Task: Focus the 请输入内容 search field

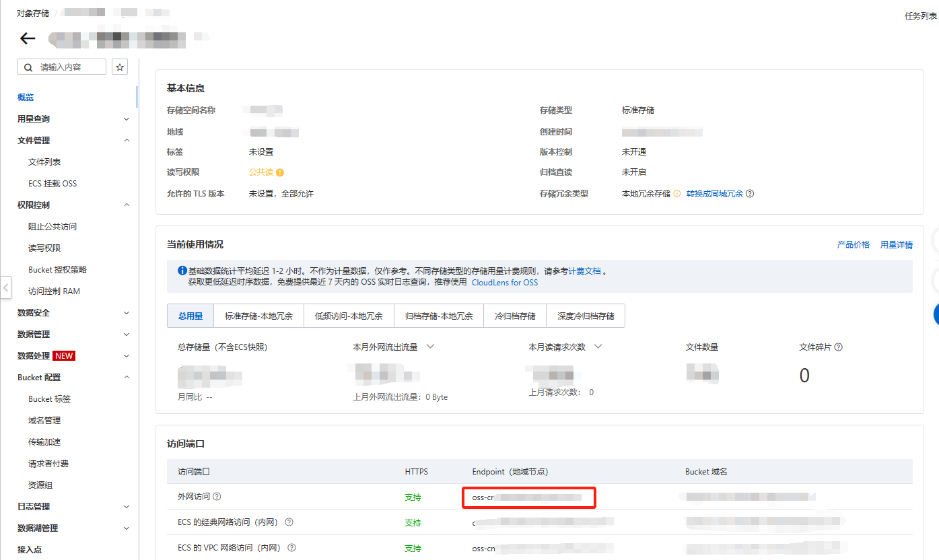Action: (x=61, y=67)
